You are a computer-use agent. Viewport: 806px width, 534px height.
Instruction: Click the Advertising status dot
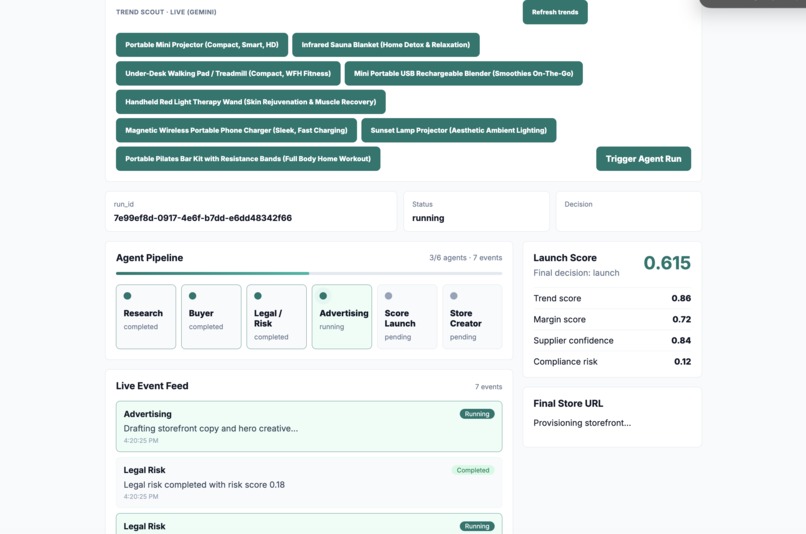coord(323,296)
